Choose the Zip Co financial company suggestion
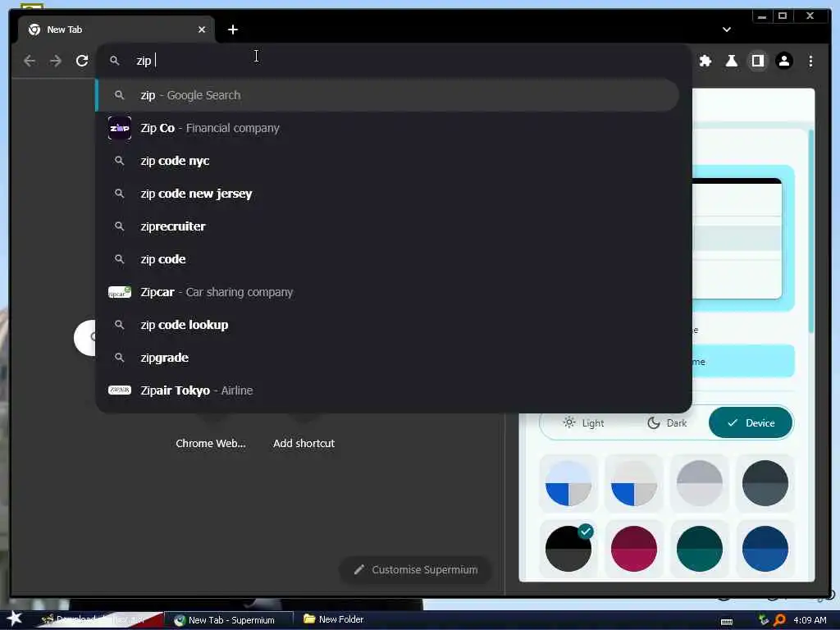Image resolution: width=840 pixels, height=630 pixels. coord(388,128)
